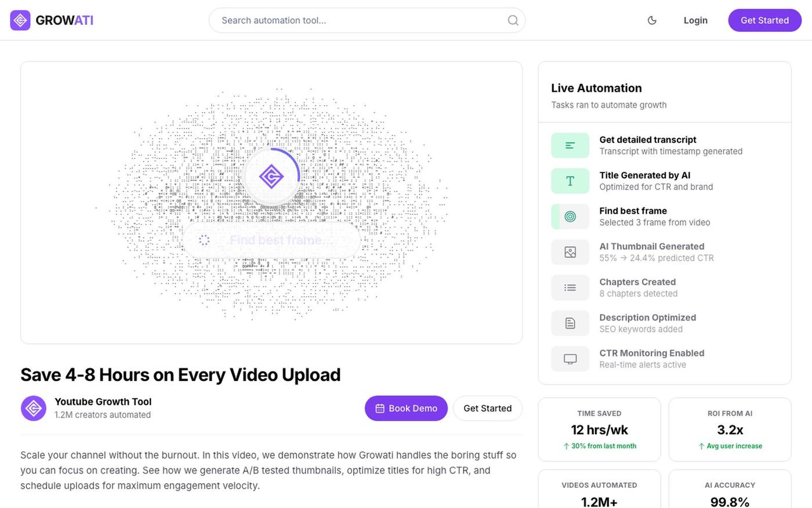
Task: Click the VIDEOS AUTOMATED label
Action: click(x=600, y=485)
